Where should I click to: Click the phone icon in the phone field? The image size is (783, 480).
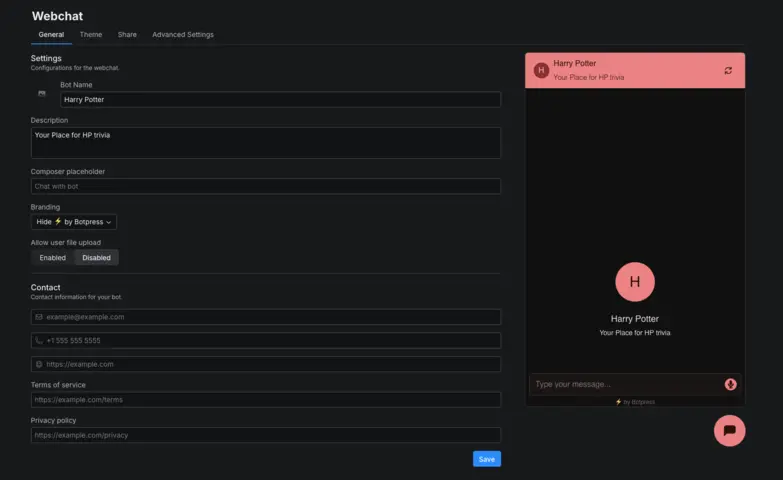tap(39, 340)
